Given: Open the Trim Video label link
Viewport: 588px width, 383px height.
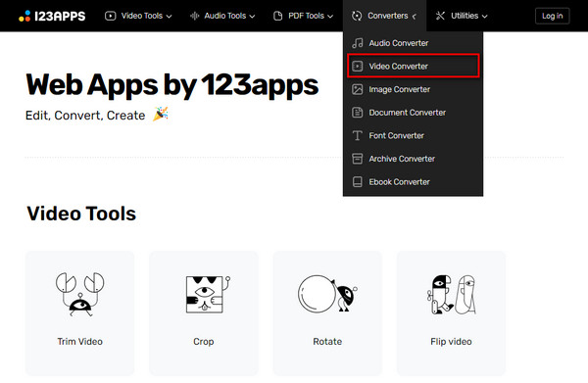Looking at the screenshot, I should click(x=80, y=342).
